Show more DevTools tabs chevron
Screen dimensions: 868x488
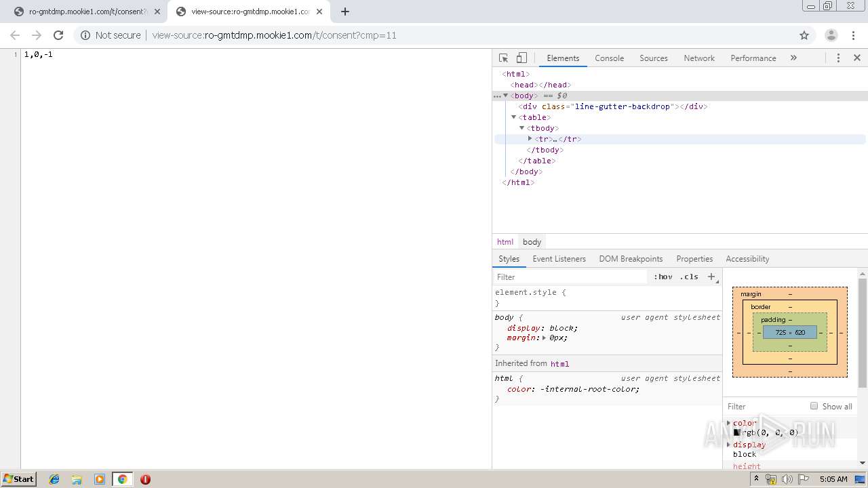[x=793, y=58]
